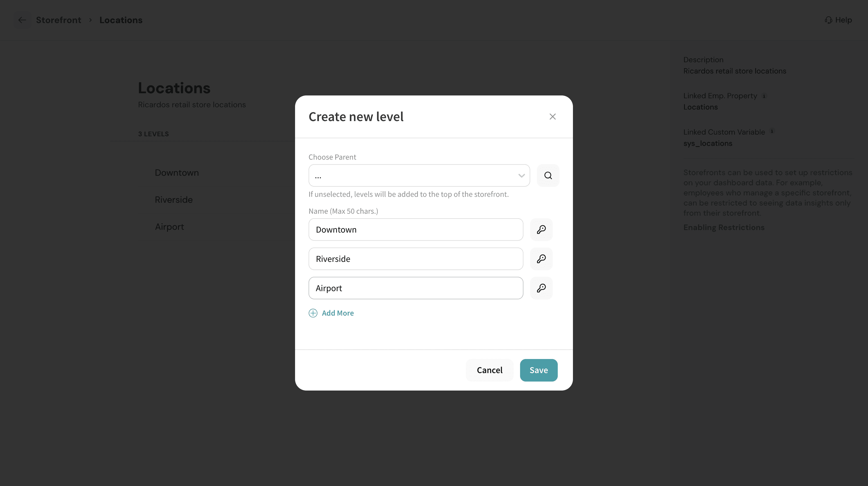Select the Riverside level in the list

pyautogui.click(x=174, y=200)
